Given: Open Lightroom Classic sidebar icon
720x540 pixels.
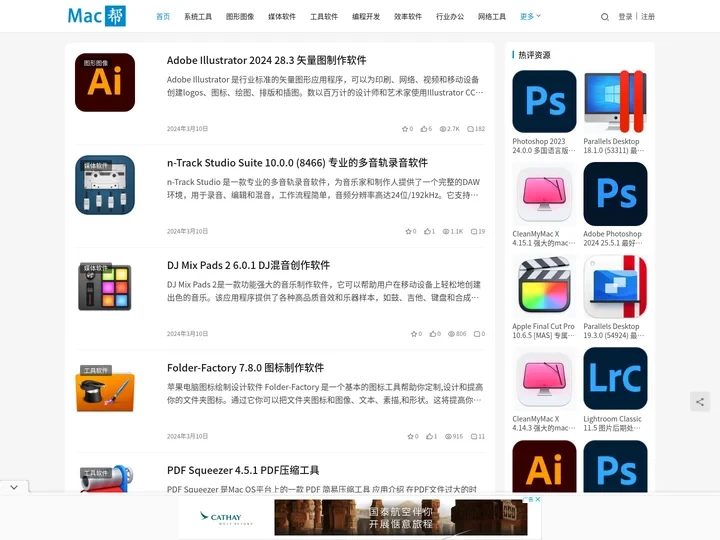Looking at the screenshot, I should pyautogui.click(x=615, y=379).
